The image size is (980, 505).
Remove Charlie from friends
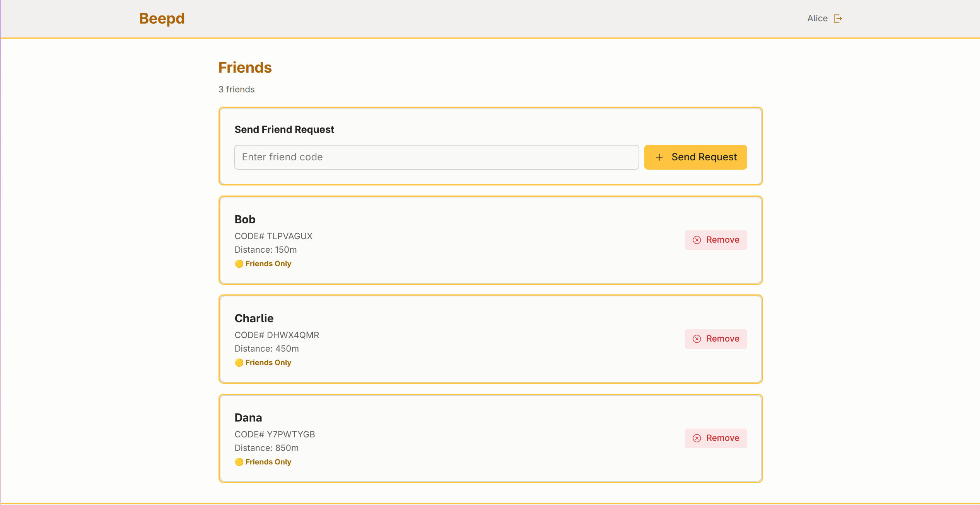[716, 339]
